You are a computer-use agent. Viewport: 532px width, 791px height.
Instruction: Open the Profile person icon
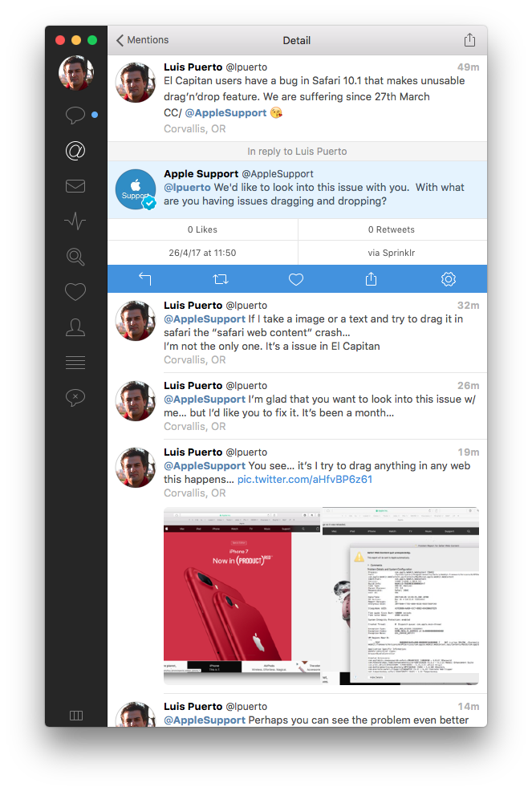75,327
